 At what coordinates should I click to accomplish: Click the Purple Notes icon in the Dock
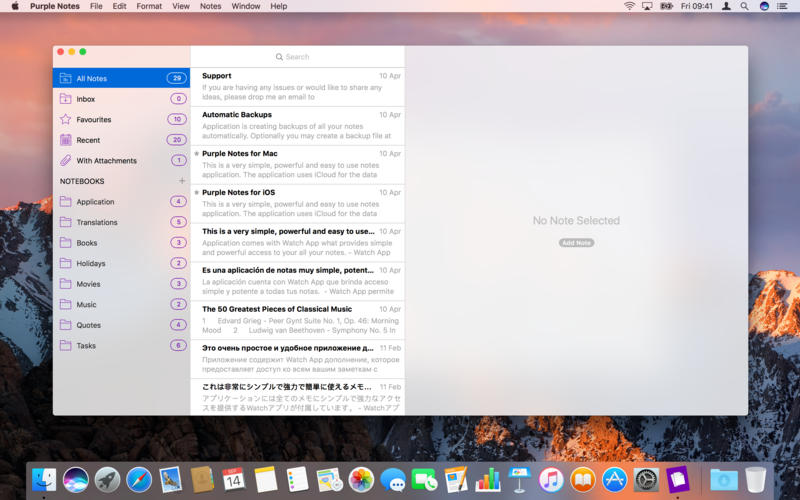[x=678, y=480]
